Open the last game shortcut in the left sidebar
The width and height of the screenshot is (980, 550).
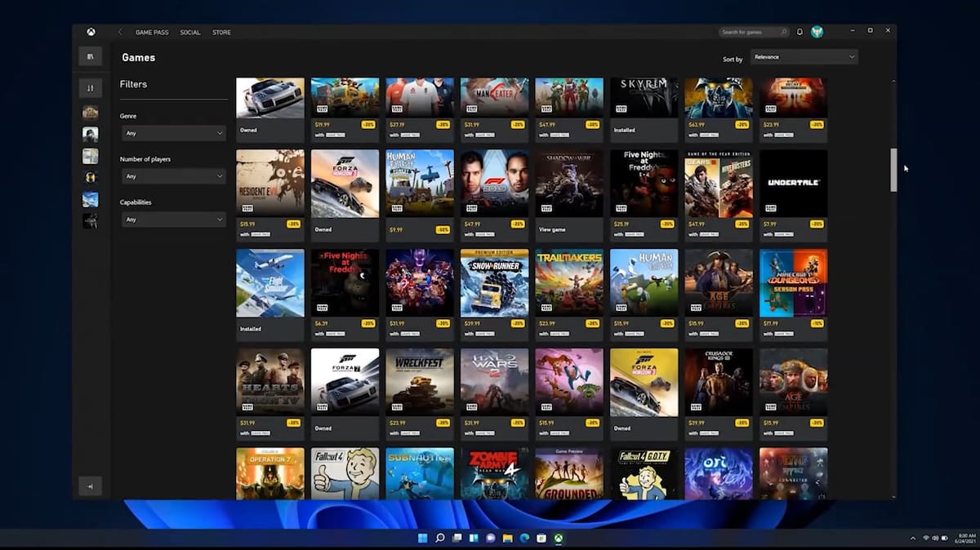click(x=90, y=220)
